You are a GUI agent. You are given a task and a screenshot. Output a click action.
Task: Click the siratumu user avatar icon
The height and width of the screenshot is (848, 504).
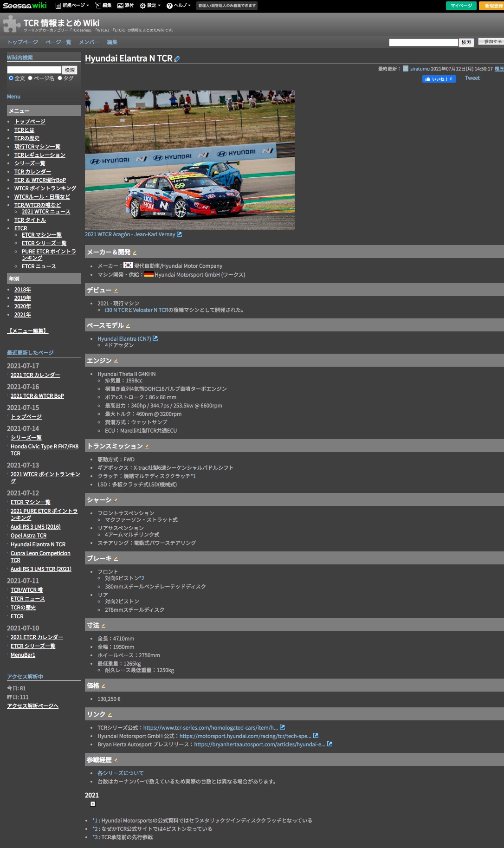(x=405, y=69)
